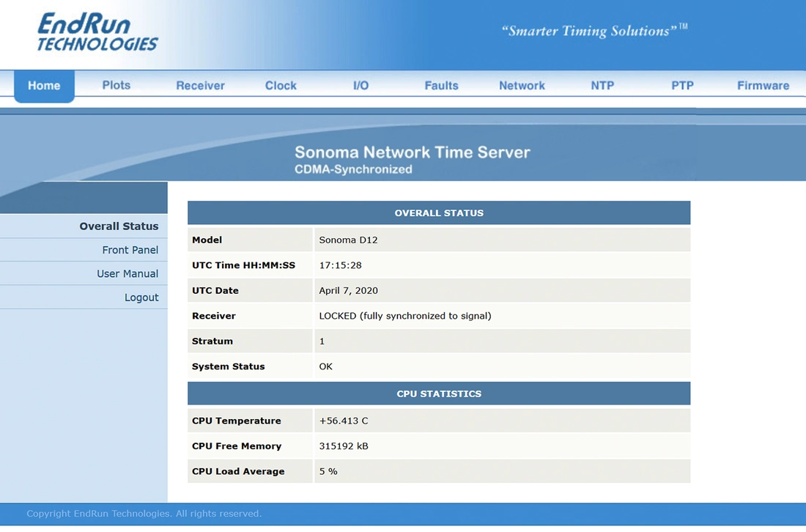Open the PTP tab
The height and width of the screenshot is (532, 806).
(683, 86)
